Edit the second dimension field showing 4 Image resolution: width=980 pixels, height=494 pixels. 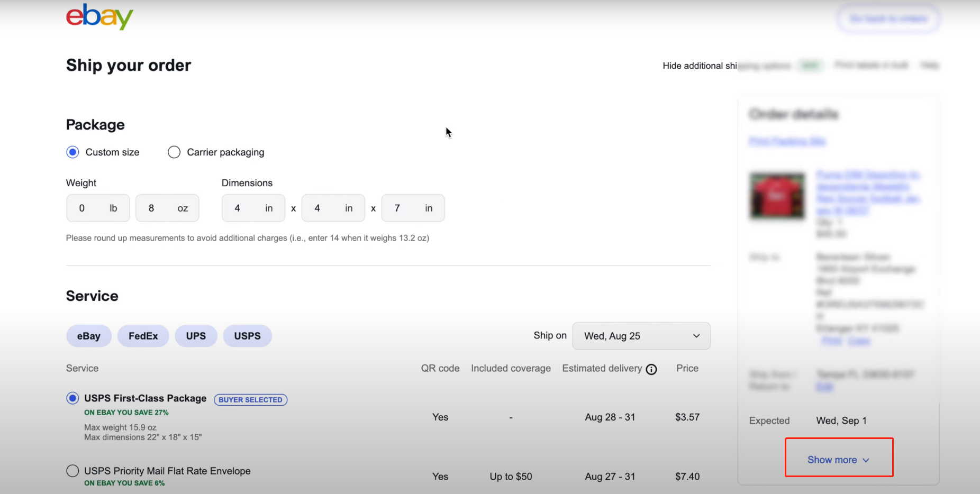[333, 208]
